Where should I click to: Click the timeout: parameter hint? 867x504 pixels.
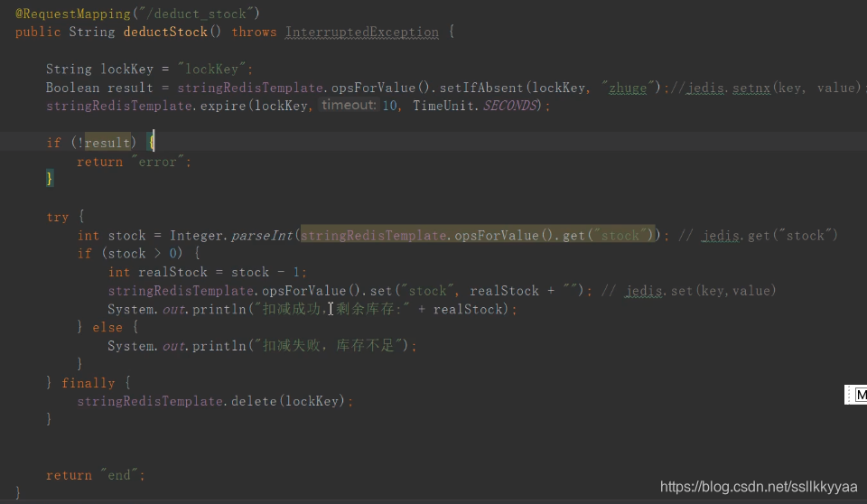[349, 105]
